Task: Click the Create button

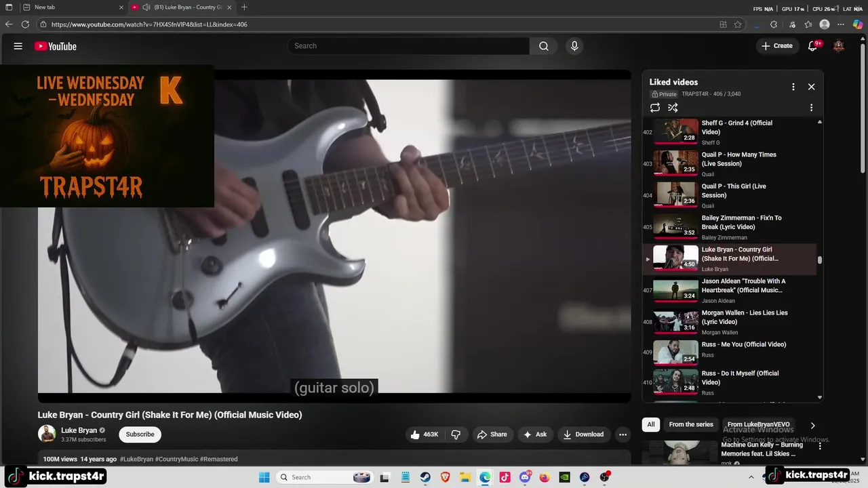Action: click(776, 46)
